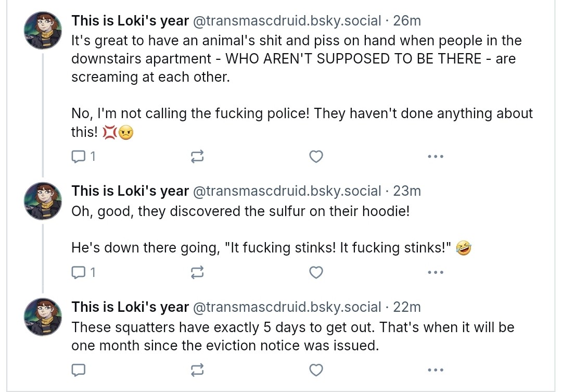This screenshot has width=562, height=392.
Task: Repost the first post about calling police
Action: click(197, 156)
